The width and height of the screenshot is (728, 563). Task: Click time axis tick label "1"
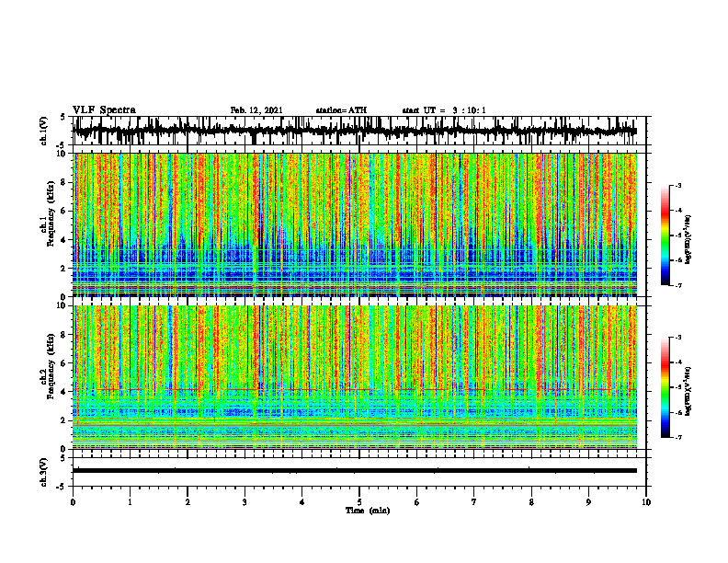(x=130, y=502)
